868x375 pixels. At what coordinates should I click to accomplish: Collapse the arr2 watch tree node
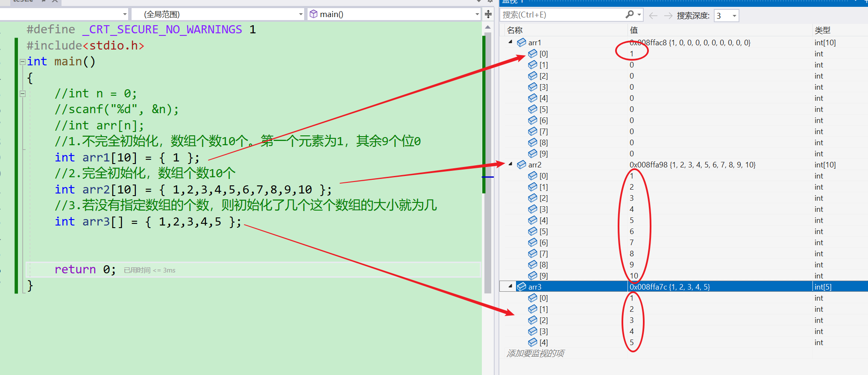click(510, 164)
